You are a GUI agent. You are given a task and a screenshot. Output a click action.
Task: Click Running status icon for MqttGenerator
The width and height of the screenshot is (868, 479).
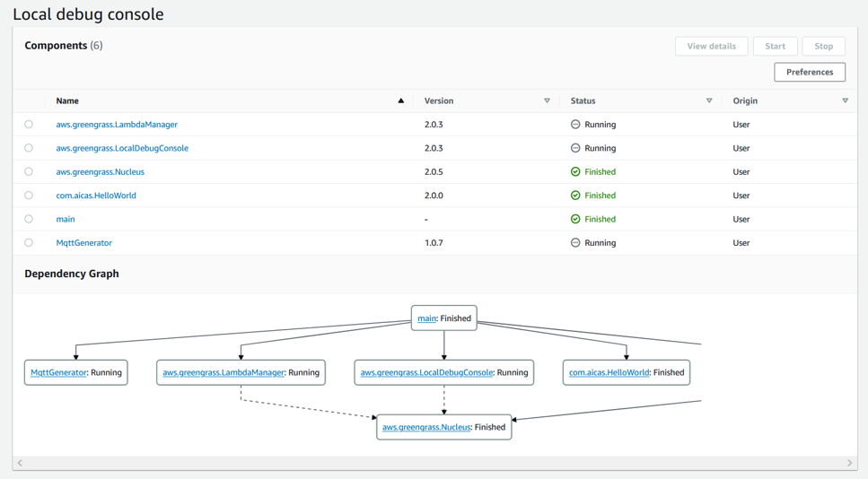tap(575, 243)
